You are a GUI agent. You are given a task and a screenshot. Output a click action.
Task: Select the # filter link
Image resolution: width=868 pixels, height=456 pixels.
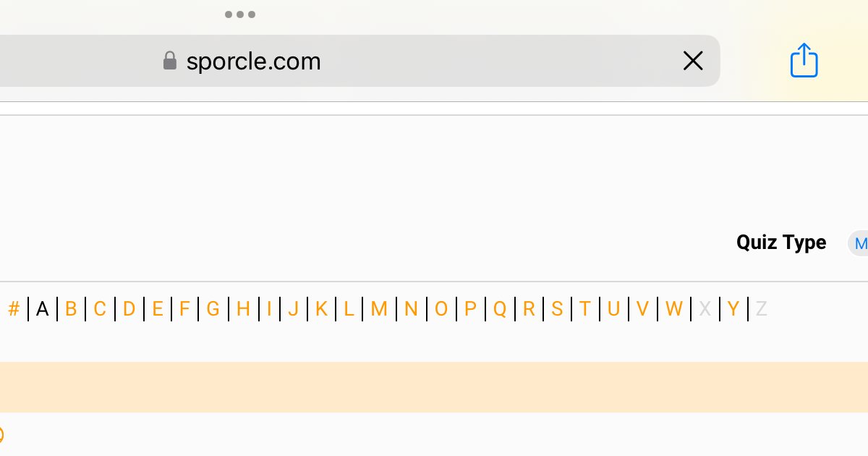click(x=14, y=309)
